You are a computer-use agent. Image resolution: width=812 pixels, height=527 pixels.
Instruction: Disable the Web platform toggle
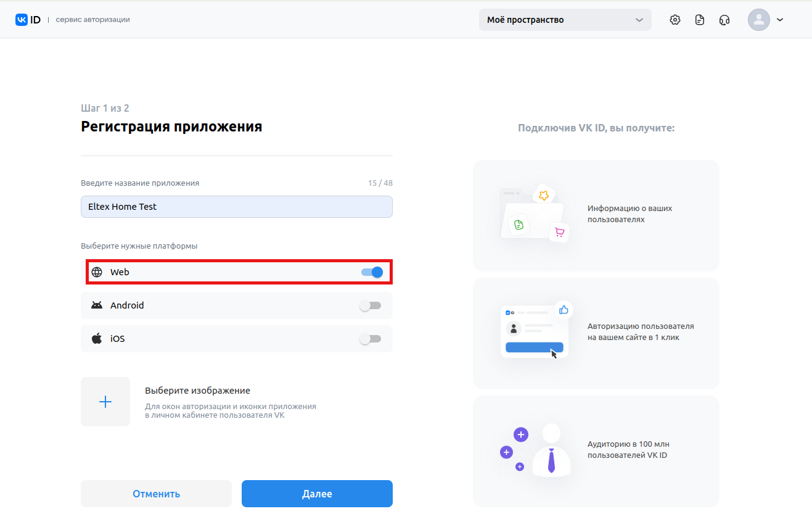click(x=372, y=272)
